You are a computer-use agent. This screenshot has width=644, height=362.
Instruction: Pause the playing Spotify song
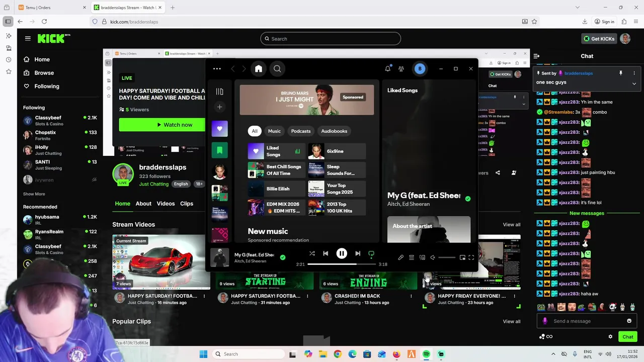pos(342,254)
